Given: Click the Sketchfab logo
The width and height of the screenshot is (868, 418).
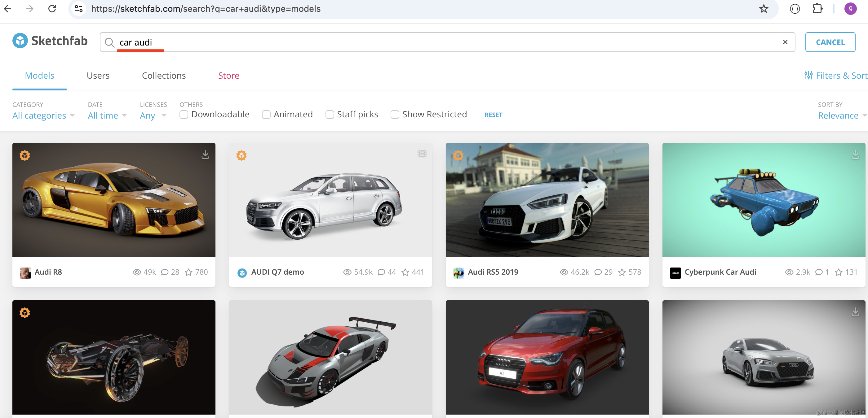Looking at the screenshot, I should pos(50,41).
